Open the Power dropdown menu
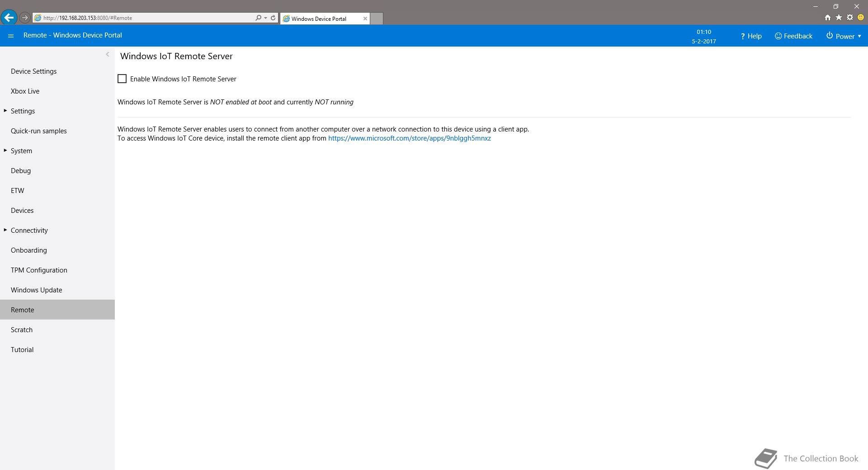The height and width of the screenshot is (470, 868). [844, 36]
